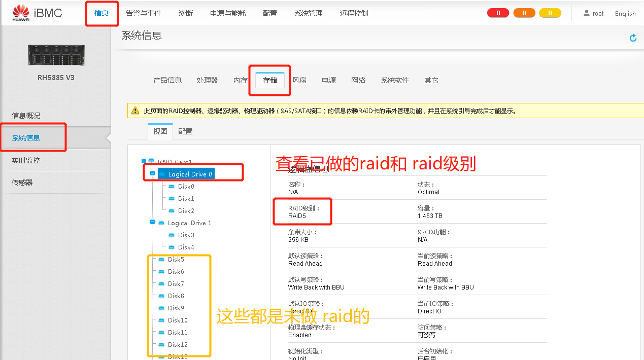Viewport: 644px width, 360px height.
Task: Switch to the 产品信息 tab
Action: (x=167, y=80)
